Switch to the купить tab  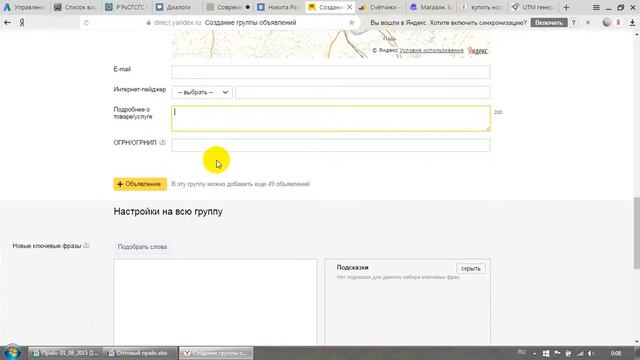[x=482, y=7]
